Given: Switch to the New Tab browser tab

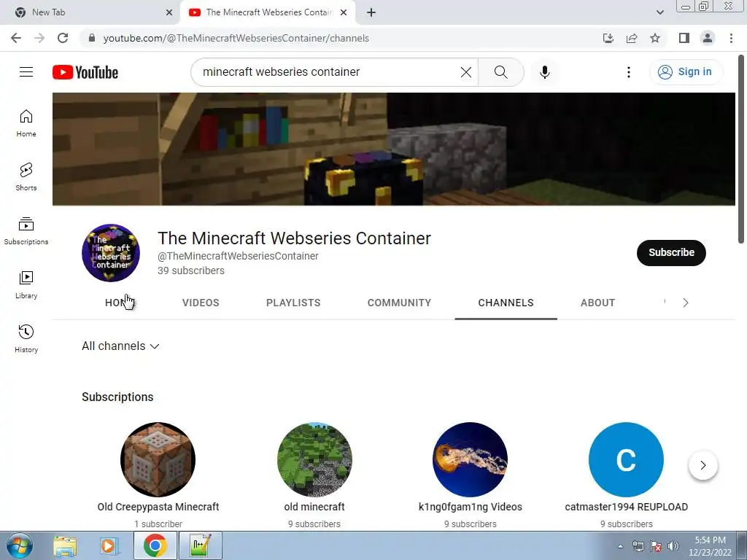Looking at the screenshot, I should coord(90,12).
